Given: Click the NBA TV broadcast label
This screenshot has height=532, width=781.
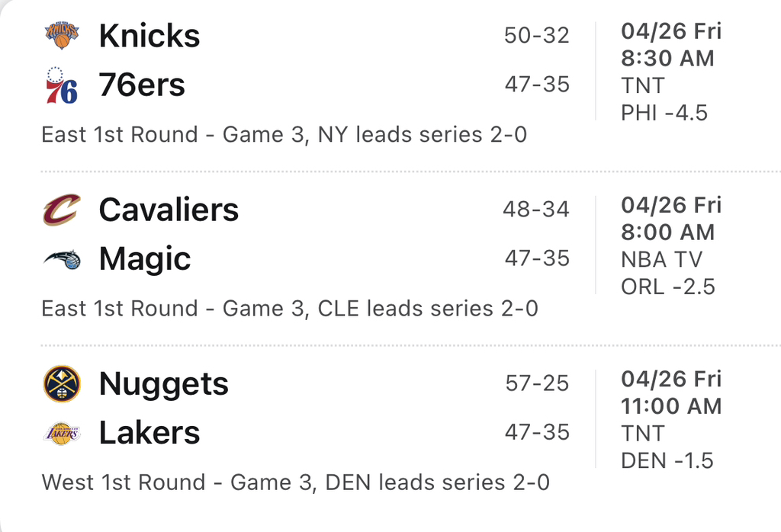Looking at the screenshot, I should click(661, 259).
